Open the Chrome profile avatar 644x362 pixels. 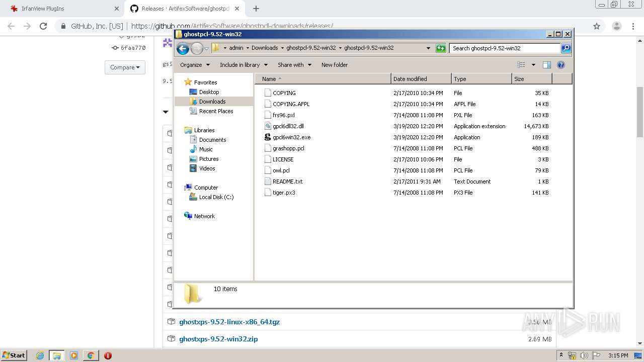pyautogui.click(x=616, y=26)
